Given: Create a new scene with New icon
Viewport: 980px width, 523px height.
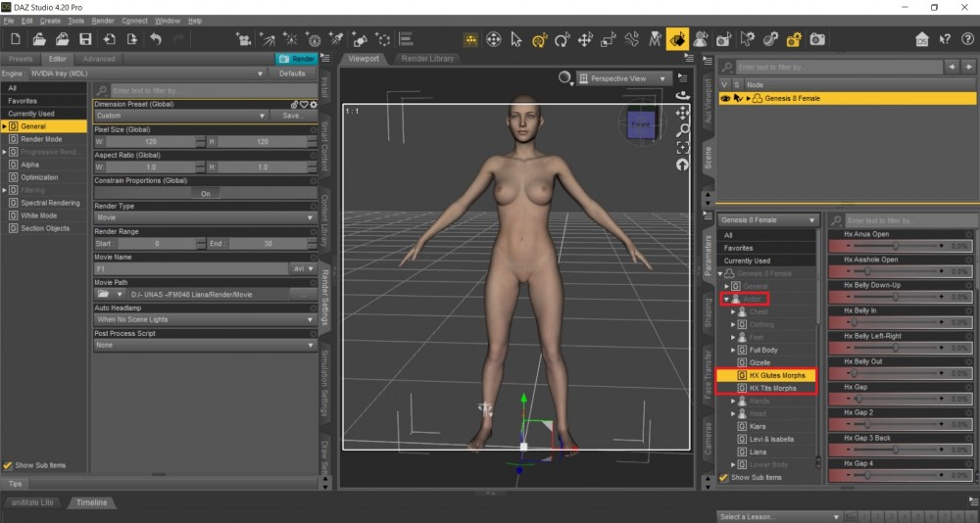Looking at the screenshot, I should (16, 39).
